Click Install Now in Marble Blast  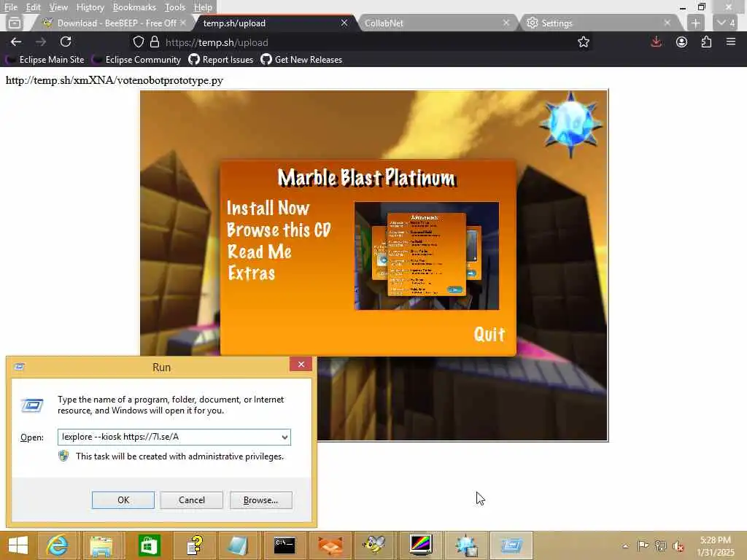pos(268,208)
